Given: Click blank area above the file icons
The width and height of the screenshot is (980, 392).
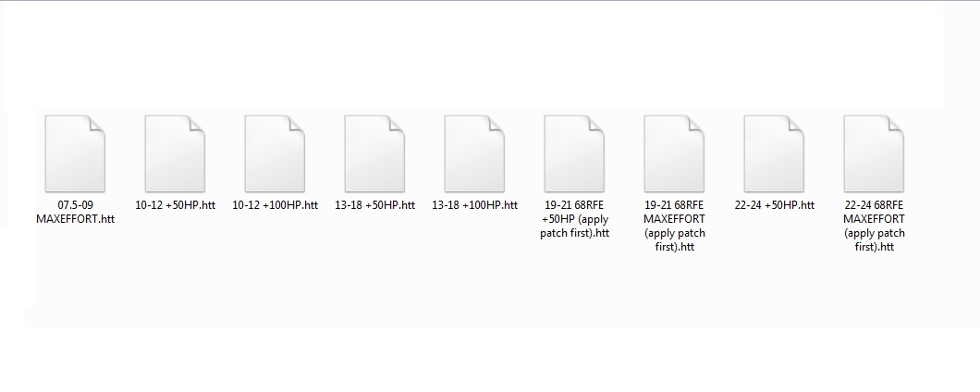Looking at the screenshot, I should 475,56.
